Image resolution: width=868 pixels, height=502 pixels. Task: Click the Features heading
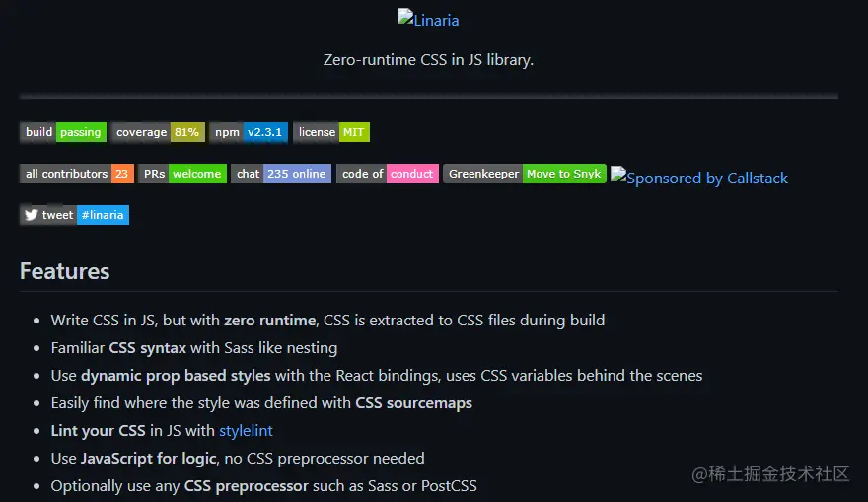click(65, 271)
